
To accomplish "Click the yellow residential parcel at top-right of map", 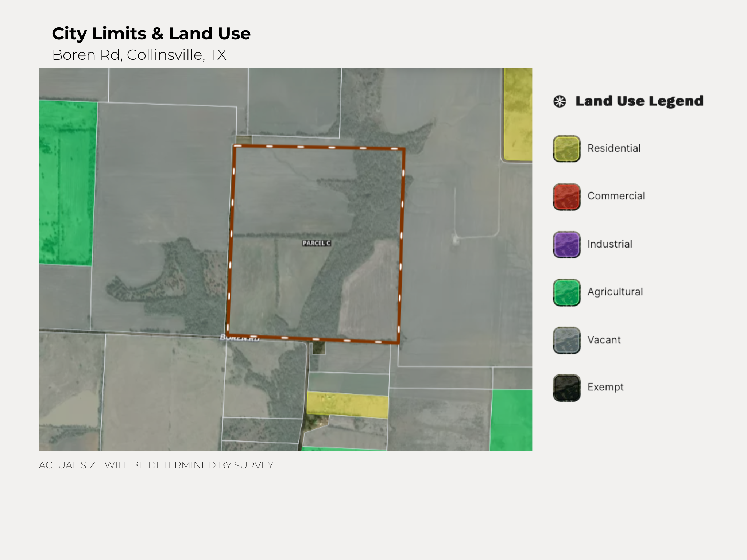I will pos(518,115).
